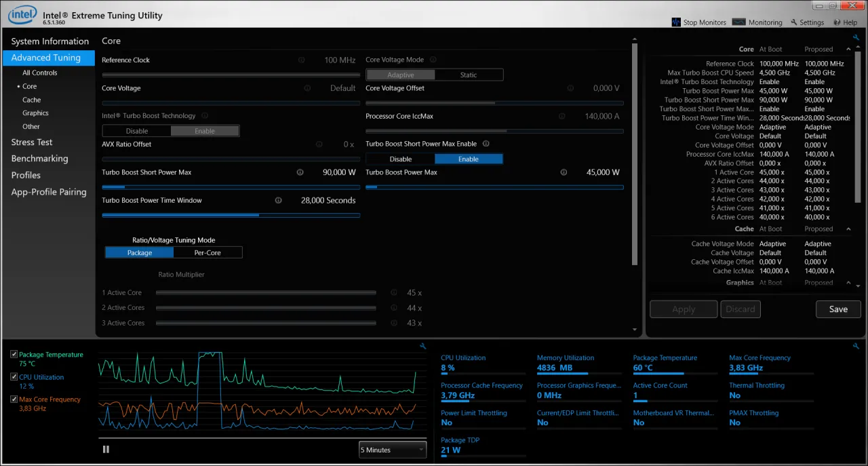868x466 pixels.
Task: Save the current tuning profile
Action: pos(838,309)
